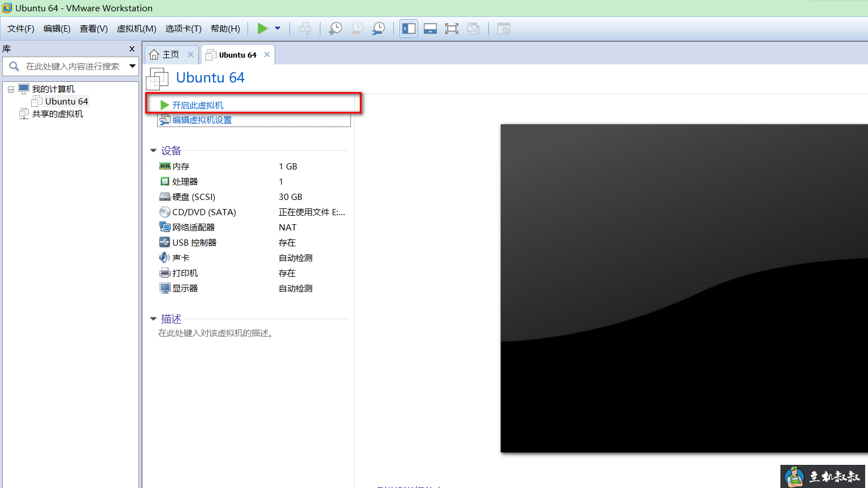Image resolution: width=868 pixels, height=488 pixels.
Task: Click the 内存 memory device row
Action: pos(253,166)
